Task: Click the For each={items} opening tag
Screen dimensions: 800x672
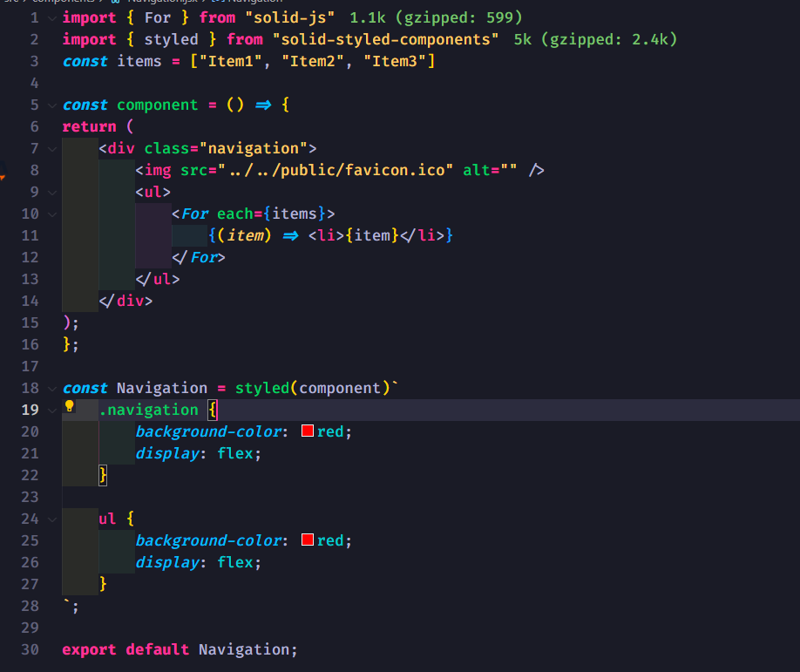Action: point(253,214)
